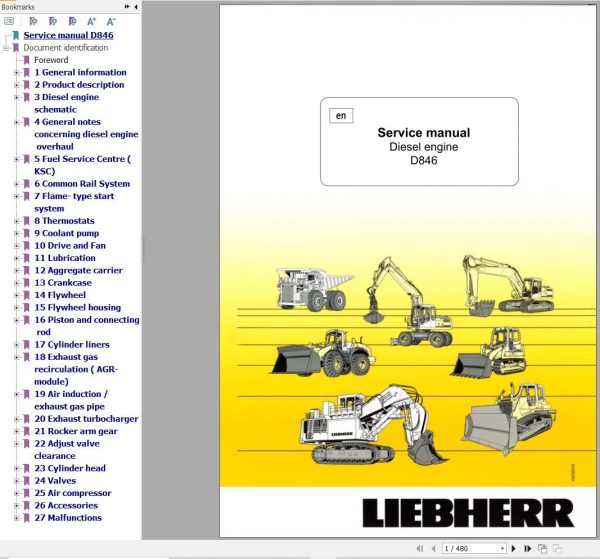Go to 5 Fuel Service Centre (KSC)

pyautogui.click(x=82, y=165)
